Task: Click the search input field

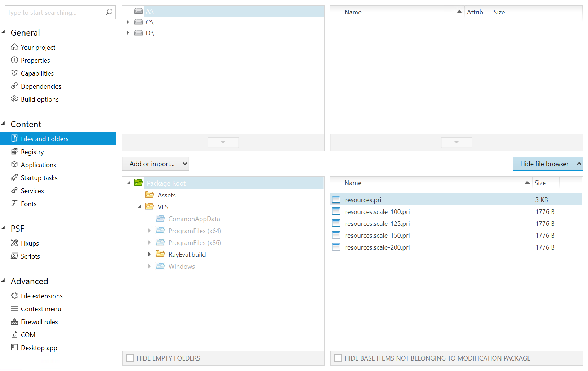Action: click(x=54, y=12)
